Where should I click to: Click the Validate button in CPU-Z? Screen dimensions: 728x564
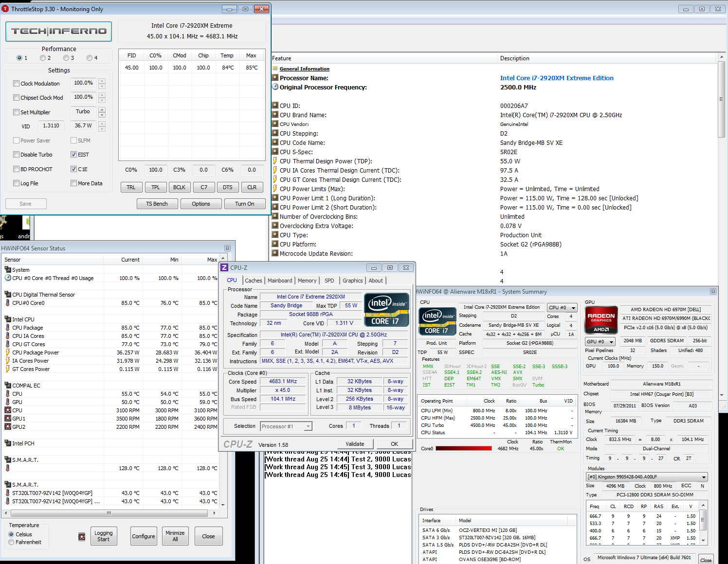pyautogui.click(x=355, y=444)
